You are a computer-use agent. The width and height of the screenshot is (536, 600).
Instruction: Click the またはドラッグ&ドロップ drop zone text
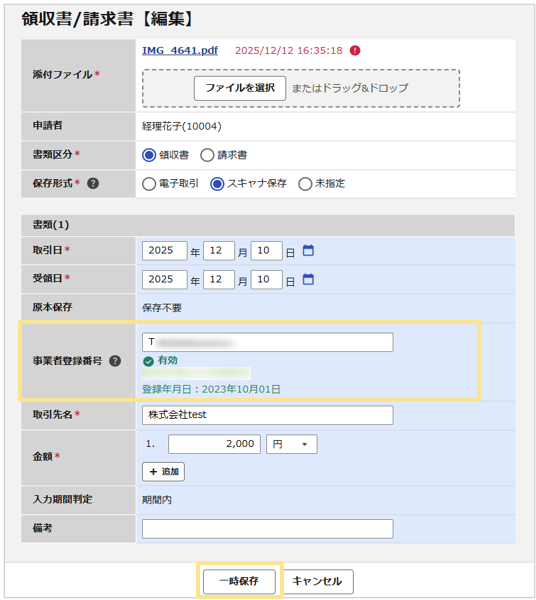350,88
